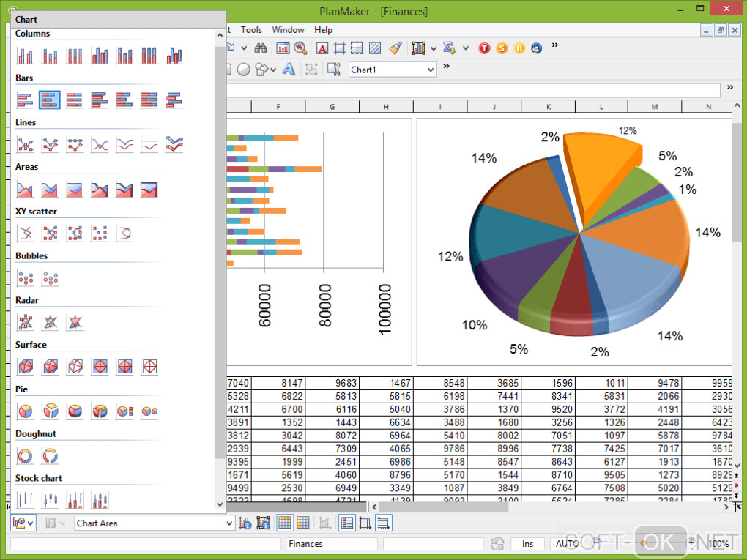
Task: Select the first XY scatter chart type
Action: click(x=25, y=234)
